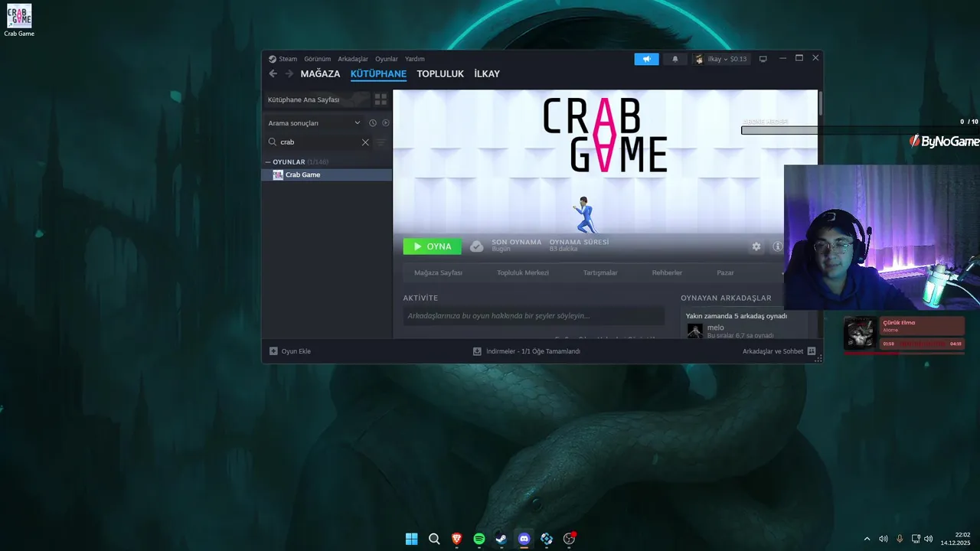Open Brave browser from taskbar
Screen dimensions: 980x551
pyautogui.click(x=456, y=539)
